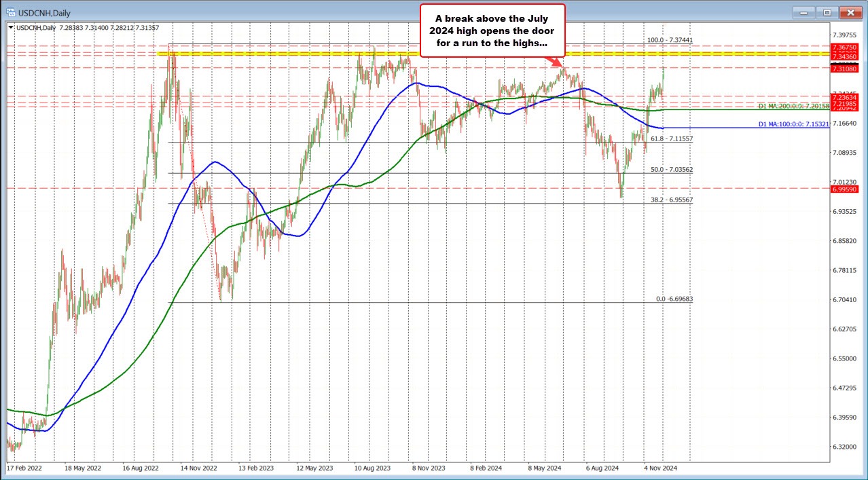Image resolution: width=868 pixels, height=480 pixels.
Task: Click the 12 May 2023 date label
Action: (x=316, y=468)
